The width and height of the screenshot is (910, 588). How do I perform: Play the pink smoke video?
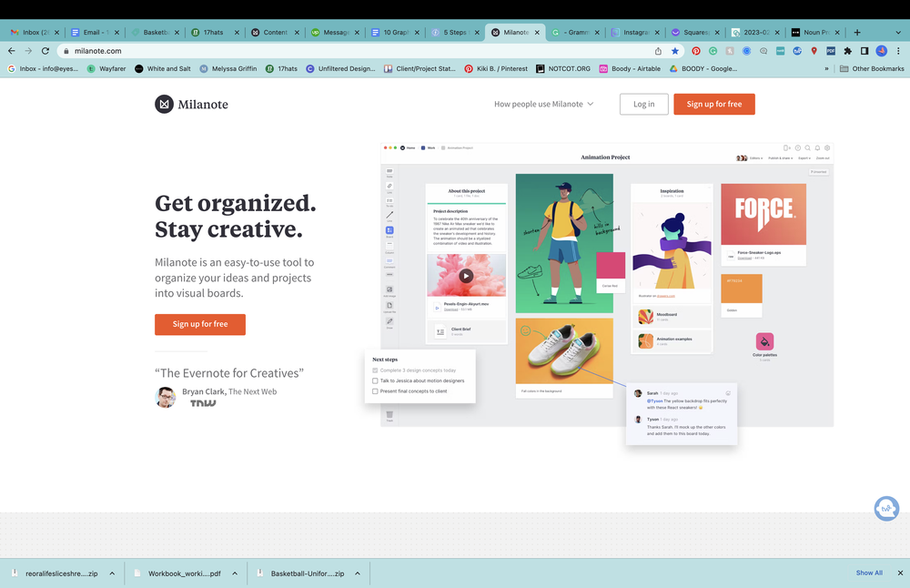click(x=466, y=276)
